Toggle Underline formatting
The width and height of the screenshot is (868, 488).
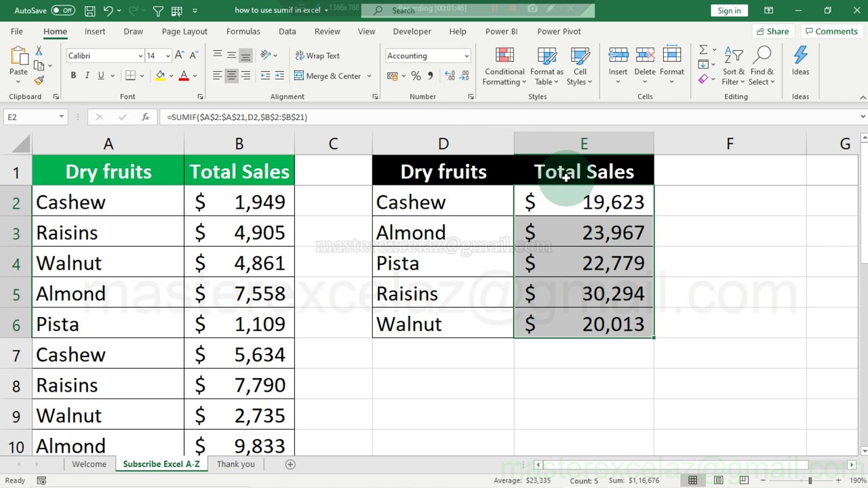pos(101,76)
